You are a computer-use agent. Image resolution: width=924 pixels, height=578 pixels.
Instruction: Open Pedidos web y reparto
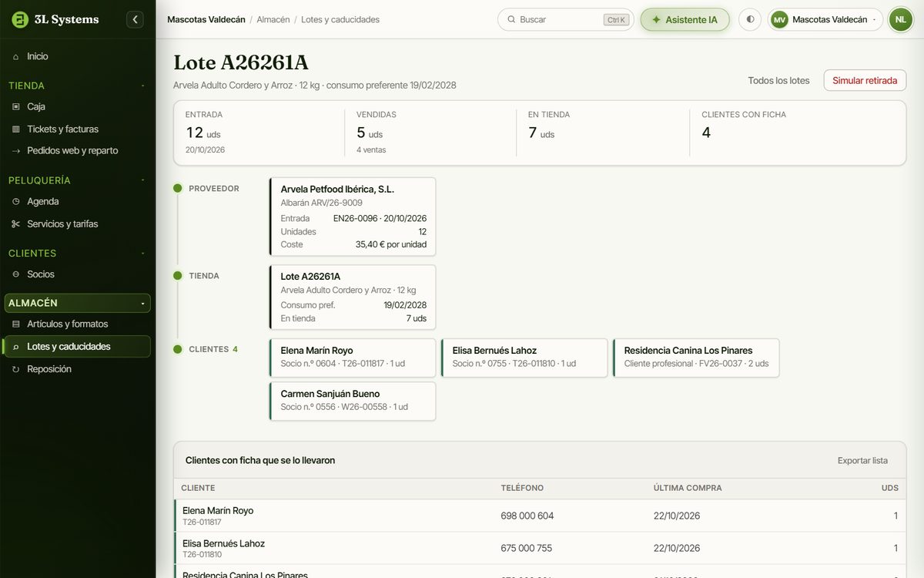(x=77, y=150)
